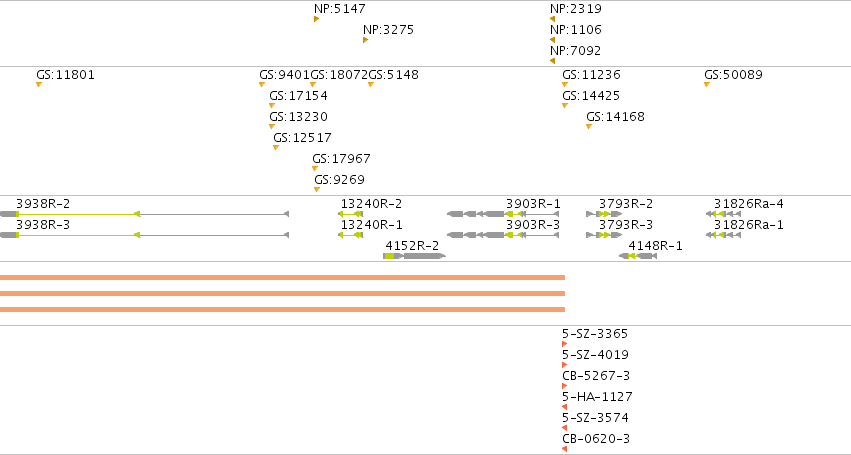The width and height of the screenshot is (851, 455).
Task: Click the gene model glyph under 31826Ra-1
Action: (723, 235)
